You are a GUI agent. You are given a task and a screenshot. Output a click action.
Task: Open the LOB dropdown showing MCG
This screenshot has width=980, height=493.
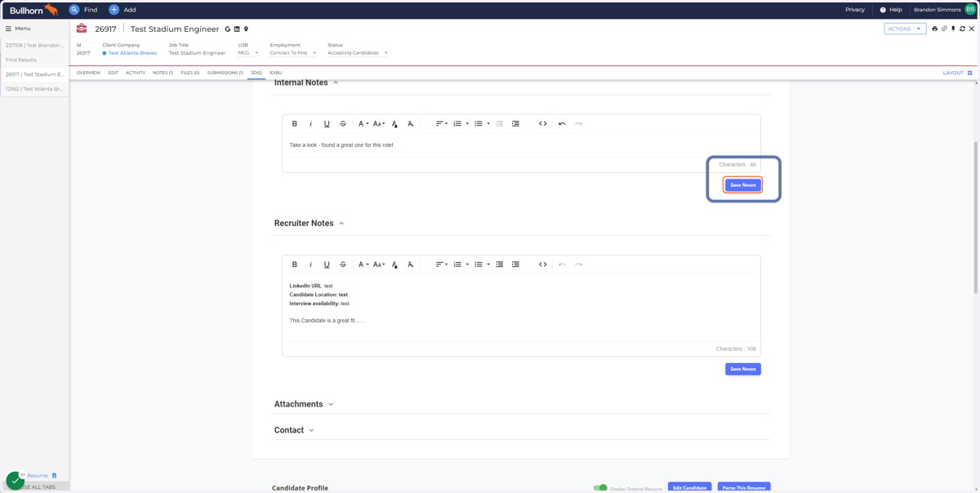click(x=248, y=53)
